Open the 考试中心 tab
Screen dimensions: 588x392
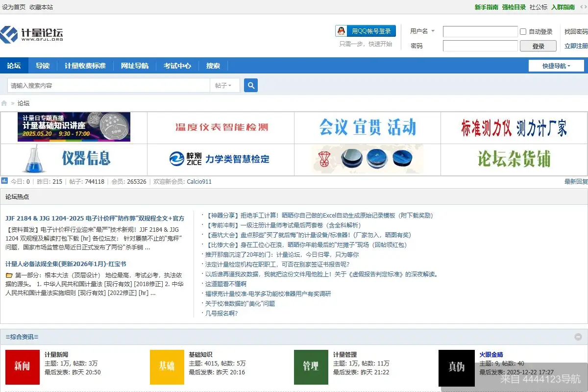tap(177, 65)
